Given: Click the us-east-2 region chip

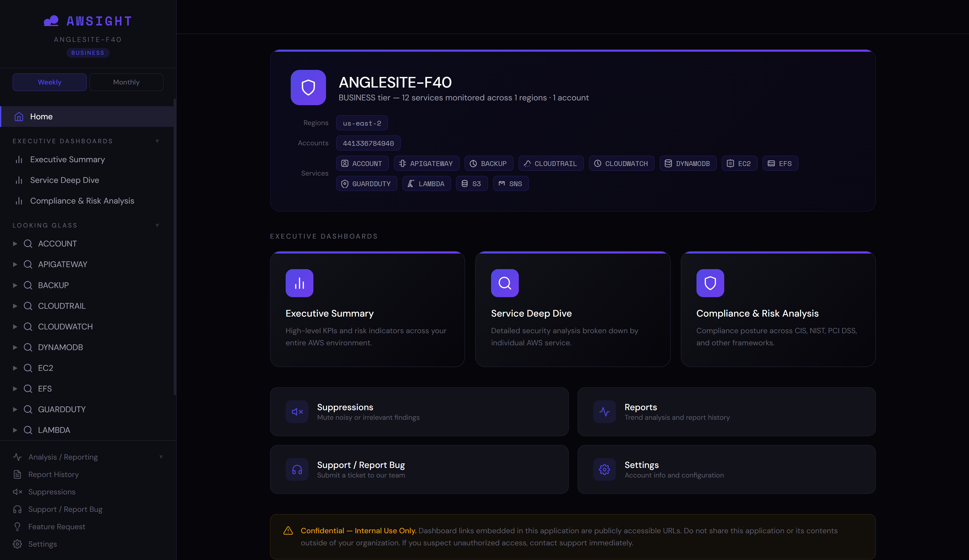Looking at the screenshot, I should coord(362,123).
